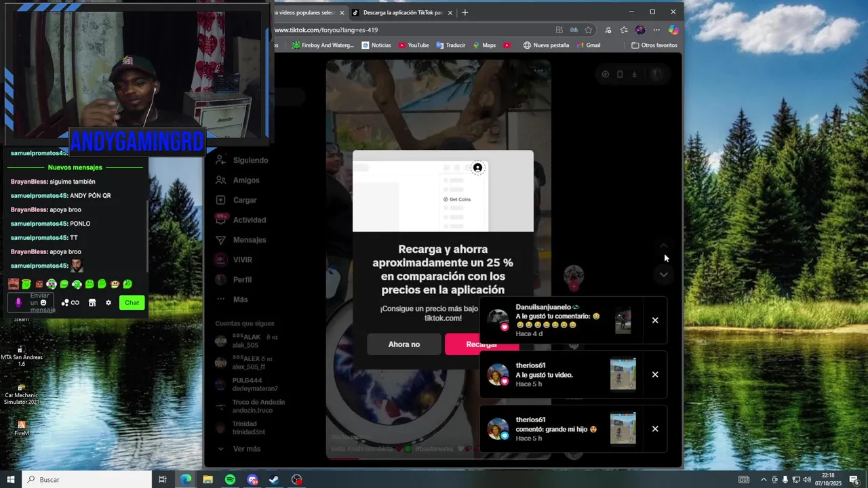Select the first face photo emote
The height and width of the screenshot is (488, 868).
click(x=14, y=284)
